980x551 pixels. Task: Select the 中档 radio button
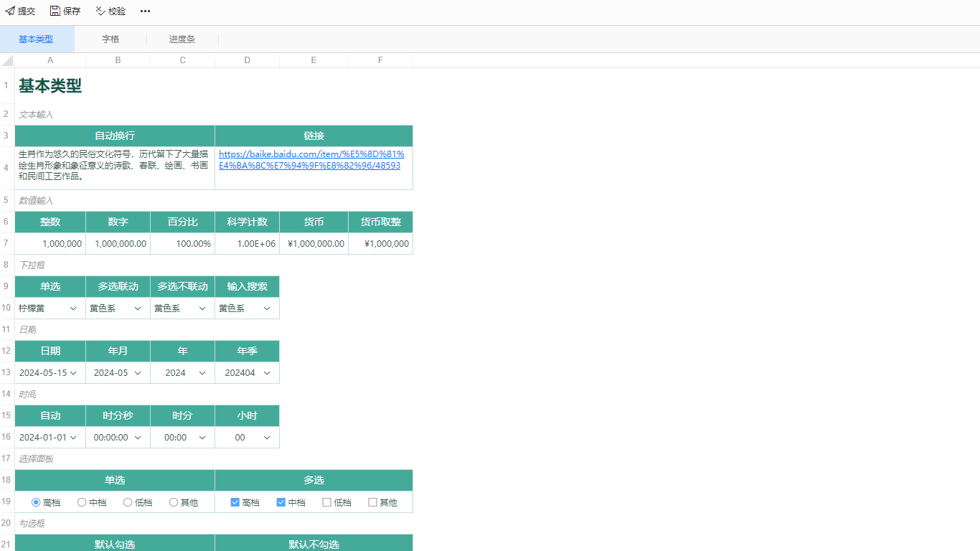[x=82, y=502]
